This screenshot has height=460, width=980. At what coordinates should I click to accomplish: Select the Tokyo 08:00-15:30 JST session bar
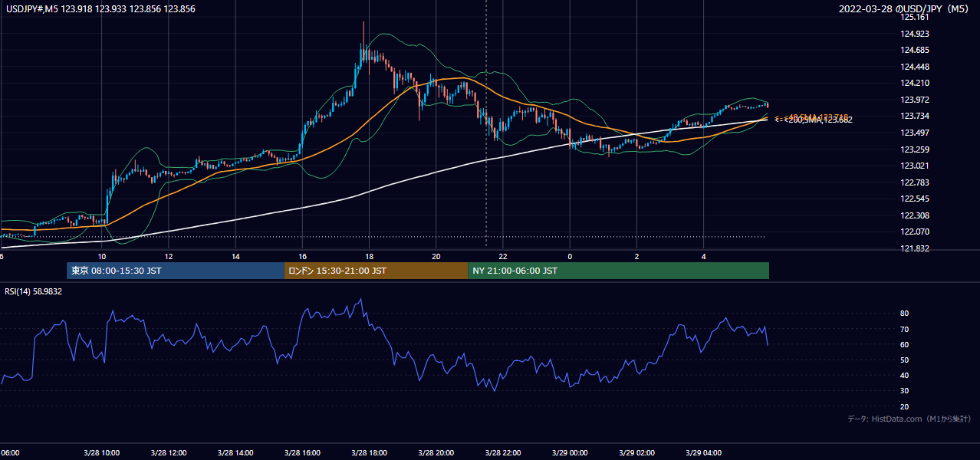[x=176, y=271]
